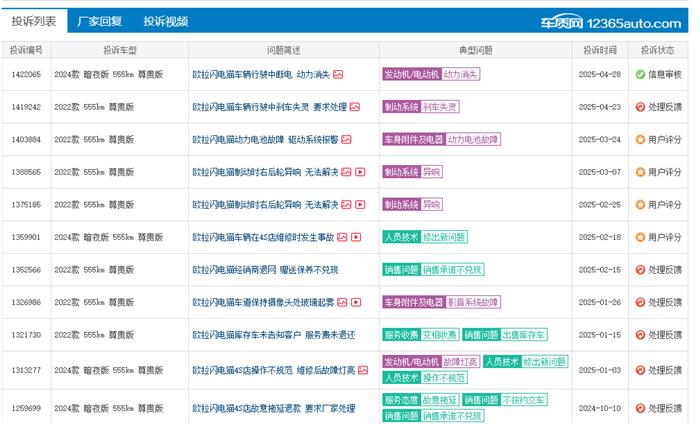Click the 典型问题 column header

click(x=476, y=50)
